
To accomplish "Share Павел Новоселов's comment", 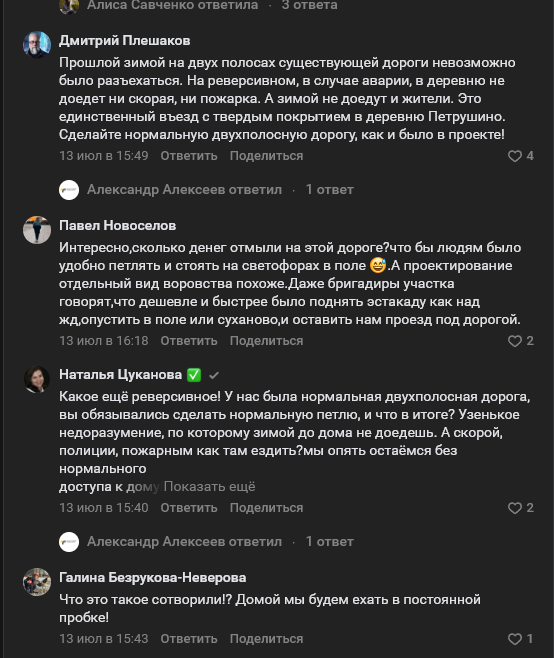I will [x=267, y=341].
